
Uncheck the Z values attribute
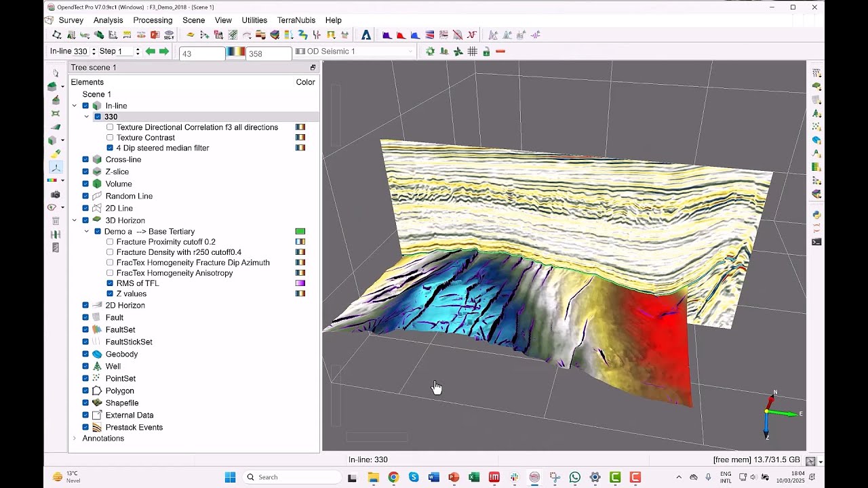coord(110,293)
